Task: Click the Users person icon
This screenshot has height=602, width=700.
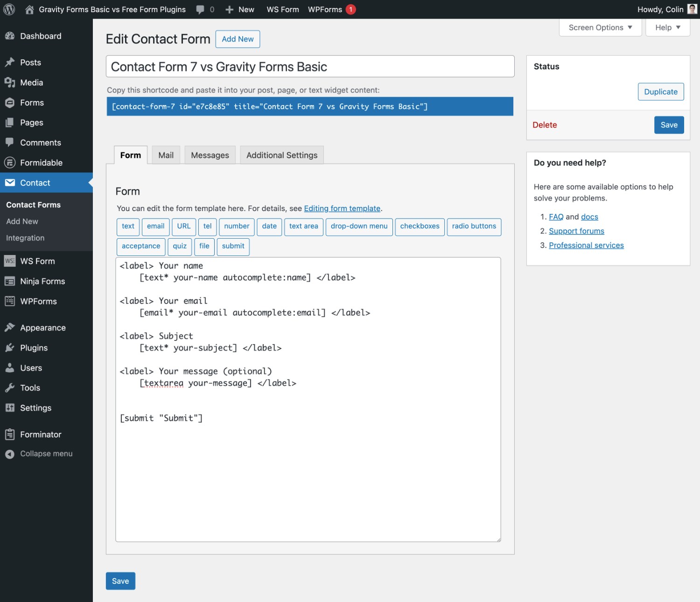Action: click(x=10, y=368)
